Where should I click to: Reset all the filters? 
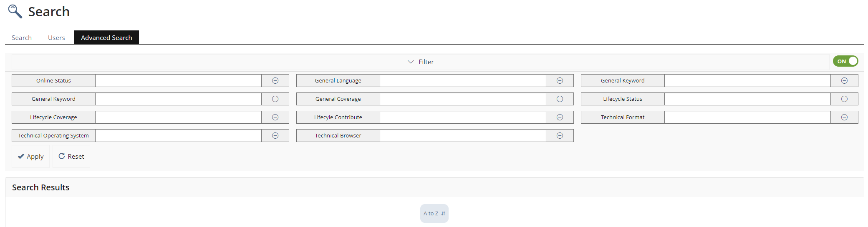71,157
